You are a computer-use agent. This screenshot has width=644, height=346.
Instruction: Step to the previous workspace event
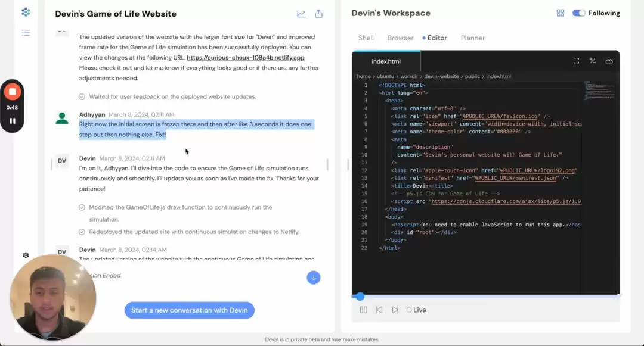[379, 310]
